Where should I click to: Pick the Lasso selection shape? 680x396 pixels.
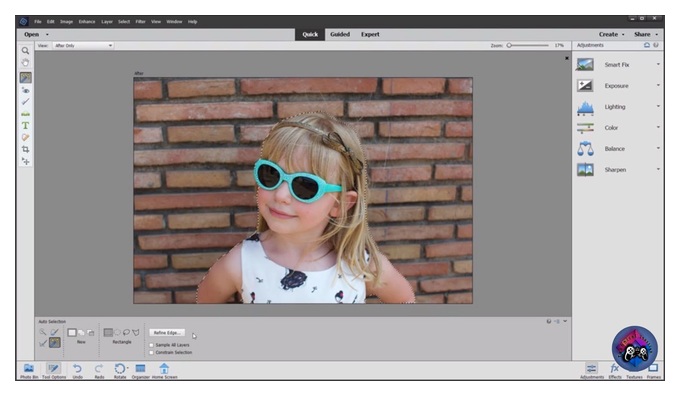point(126,333)
